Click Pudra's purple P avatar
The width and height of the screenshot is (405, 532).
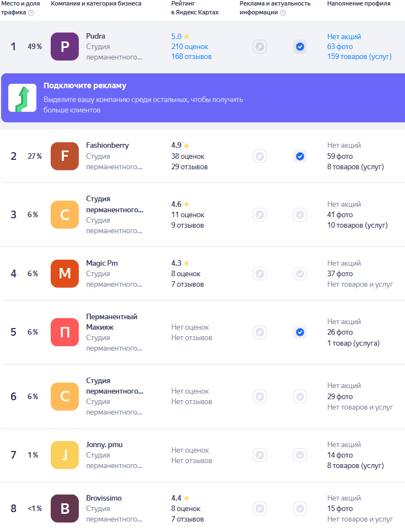[65, 46]
